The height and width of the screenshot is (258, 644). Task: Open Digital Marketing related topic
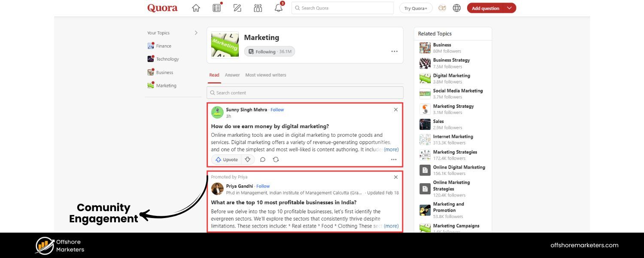coord(451,76)
